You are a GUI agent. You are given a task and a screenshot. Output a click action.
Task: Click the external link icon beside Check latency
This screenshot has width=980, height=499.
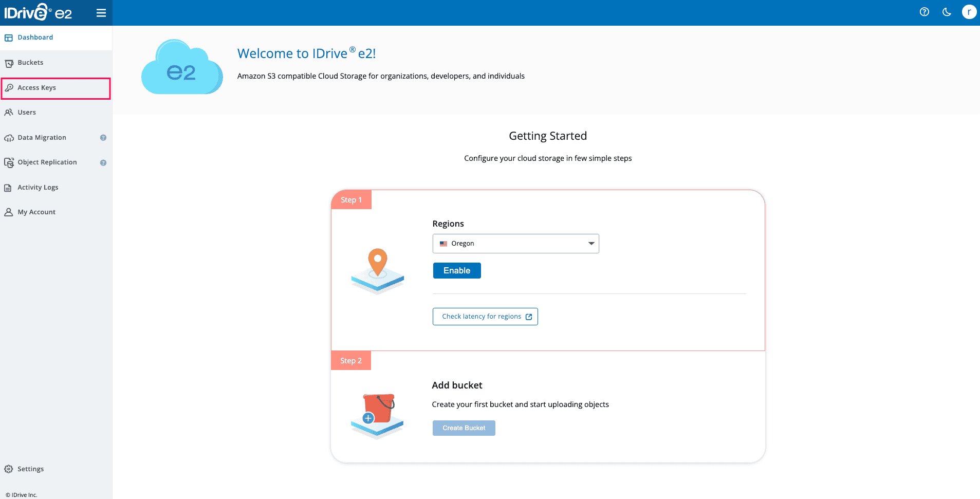(529, 317)
